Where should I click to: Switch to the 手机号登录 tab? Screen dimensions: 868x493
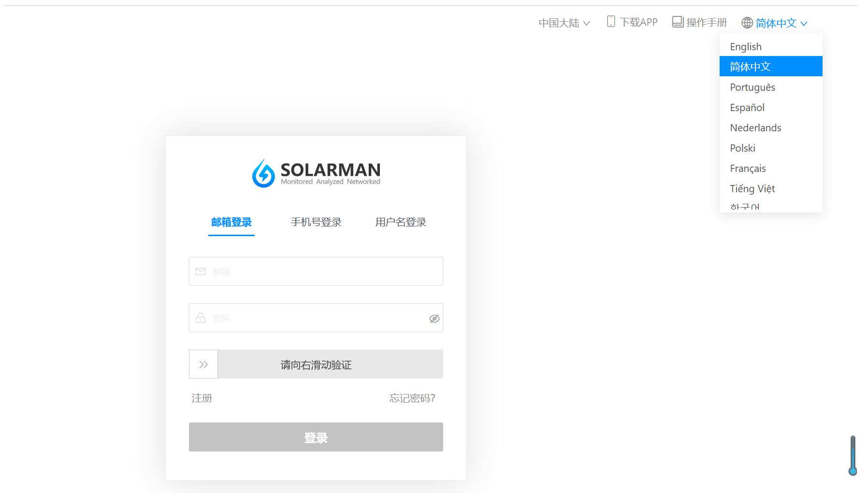[x=316, y=222]
